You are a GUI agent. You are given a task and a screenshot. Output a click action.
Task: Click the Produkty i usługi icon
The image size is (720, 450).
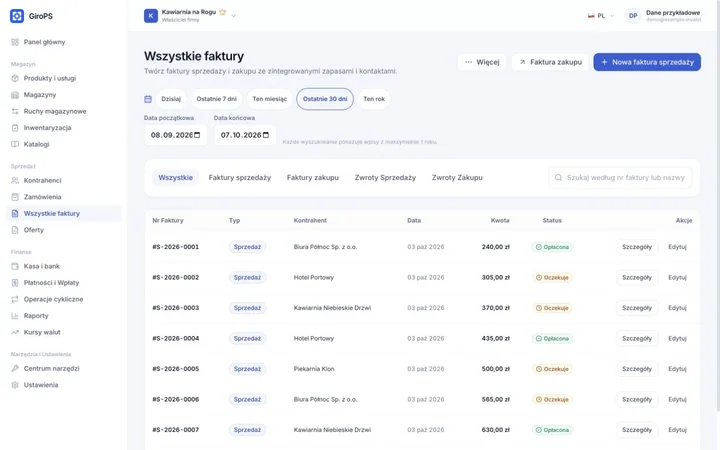point(15,79)
